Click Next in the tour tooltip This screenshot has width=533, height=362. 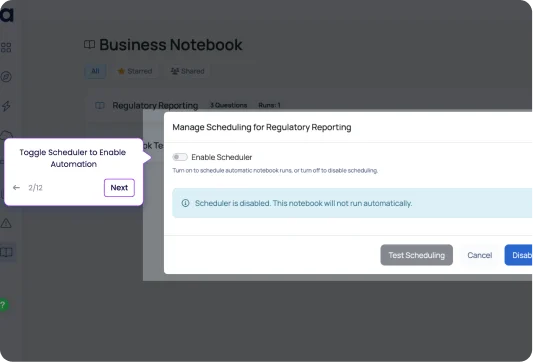(x=119, y=188)
